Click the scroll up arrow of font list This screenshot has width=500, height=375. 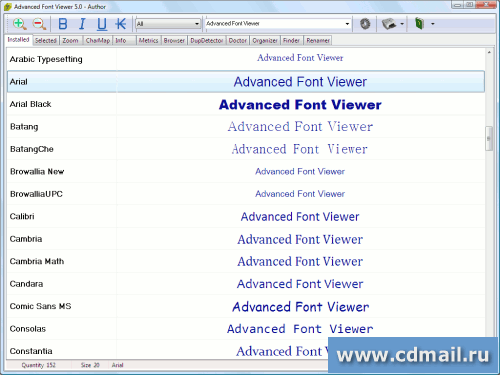(489, 52)
